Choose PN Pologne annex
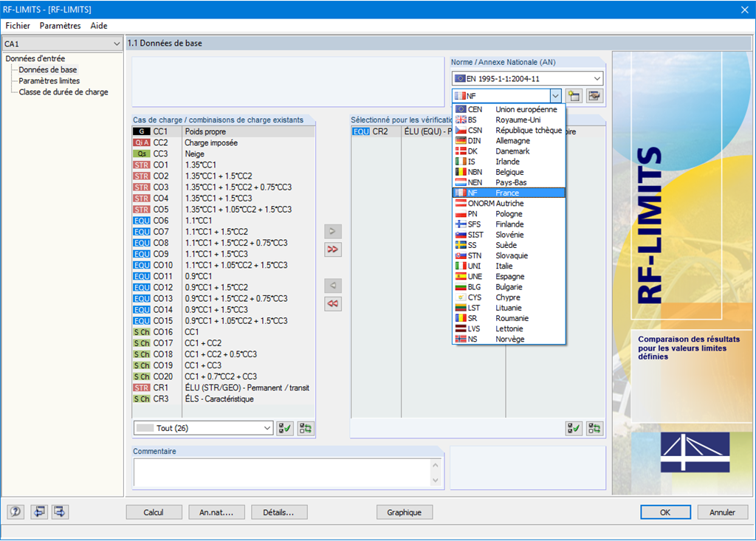 click(509, 213)
